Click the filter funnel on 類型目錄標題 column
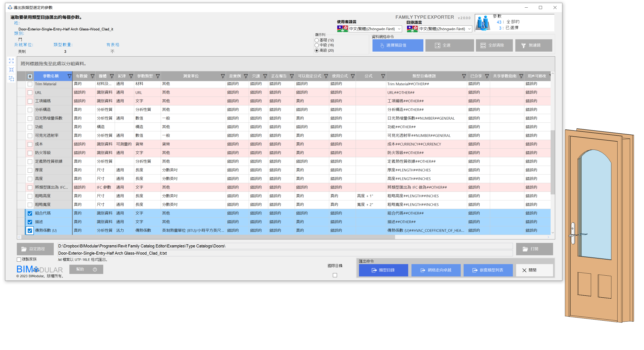Image resolution: width=644 pixels, height=350 pixels. tap(464, 76)
